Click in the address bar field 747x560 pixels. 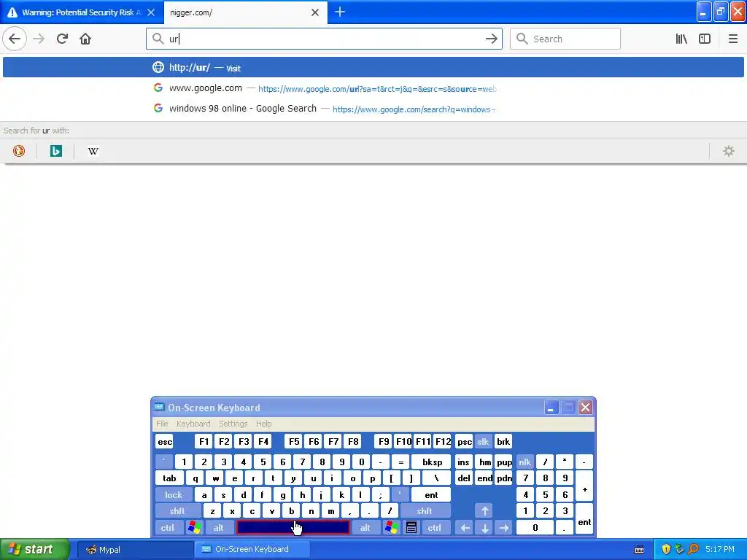click(x=324, y=39)
